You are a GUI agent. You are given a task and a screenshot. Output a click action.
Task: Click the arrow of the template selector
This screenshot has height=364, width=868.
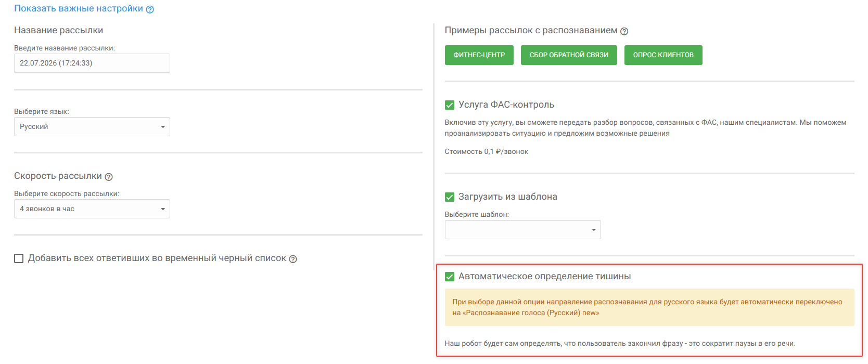click(x=594, y=230)
